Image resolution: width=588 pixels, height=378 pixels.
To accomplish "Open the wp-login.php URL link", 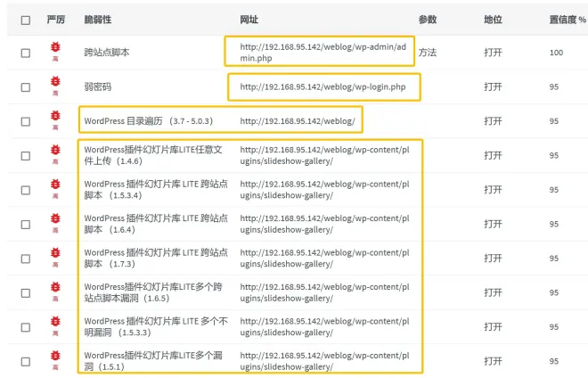I will point(323,86).
